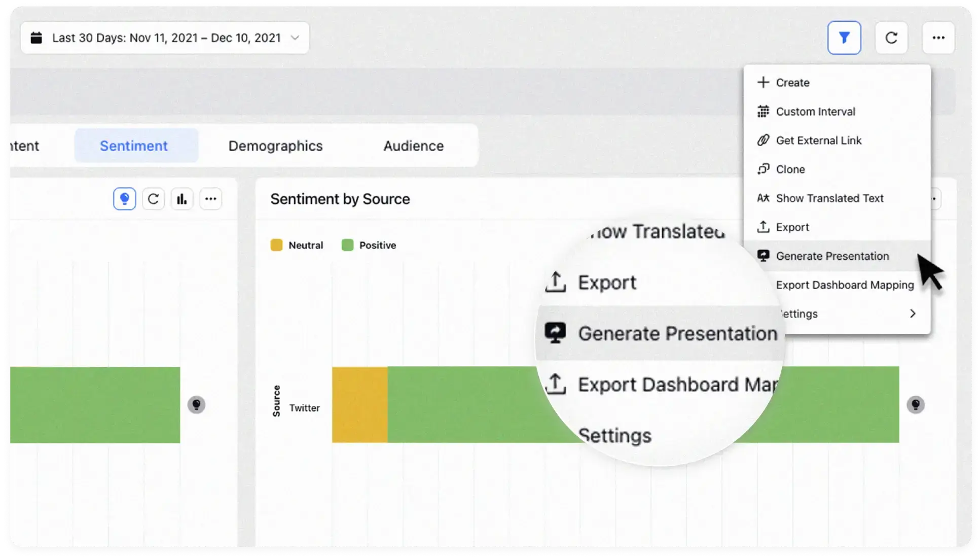Viewport: 980px width, 559px height.
Task: Click the lightbulb insight icon on chart
Action: click(x=125, y=199)
